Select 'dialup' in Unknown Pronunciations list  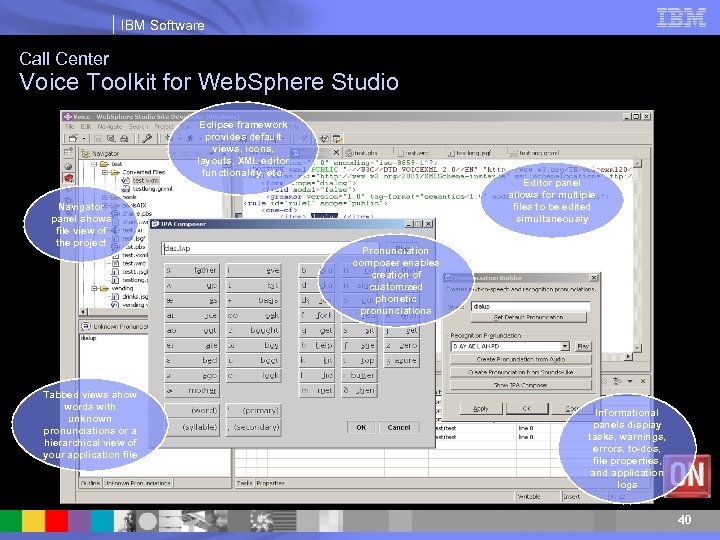coord(89,338)
